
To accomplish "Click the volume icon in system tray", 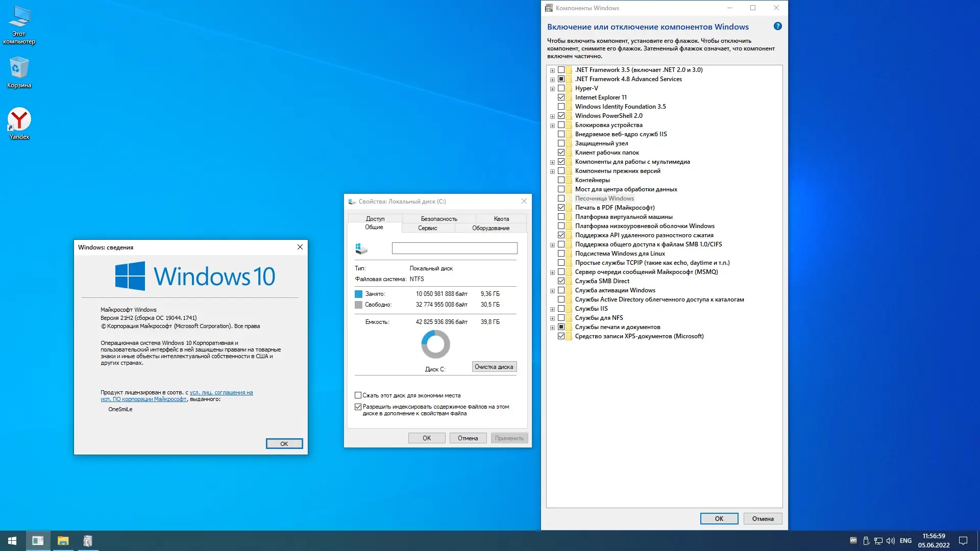I will tap(891, 541).
